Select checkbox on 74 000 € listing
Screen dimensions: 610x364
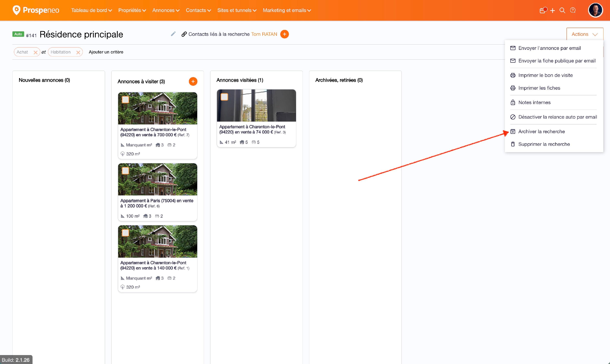pos(224,97)
